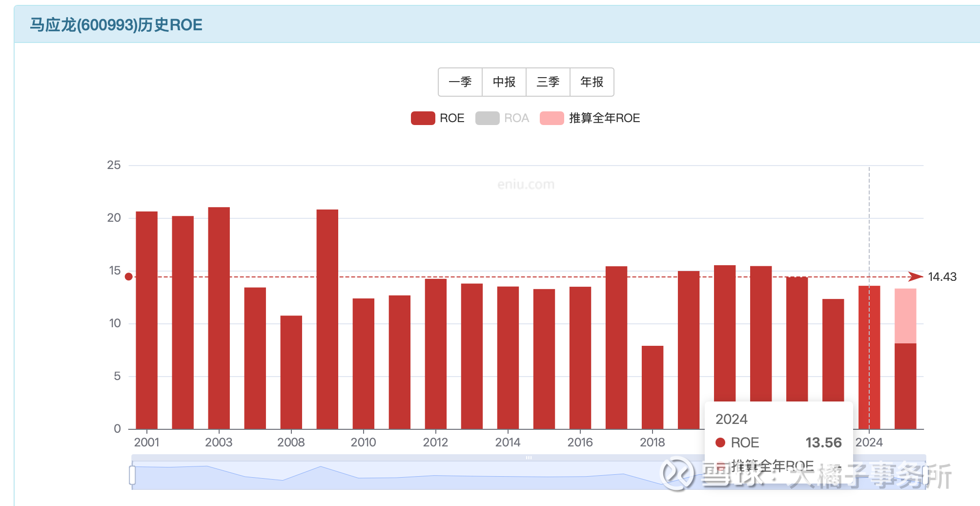Click the bar between 2016 and 2018

point(616,348)
